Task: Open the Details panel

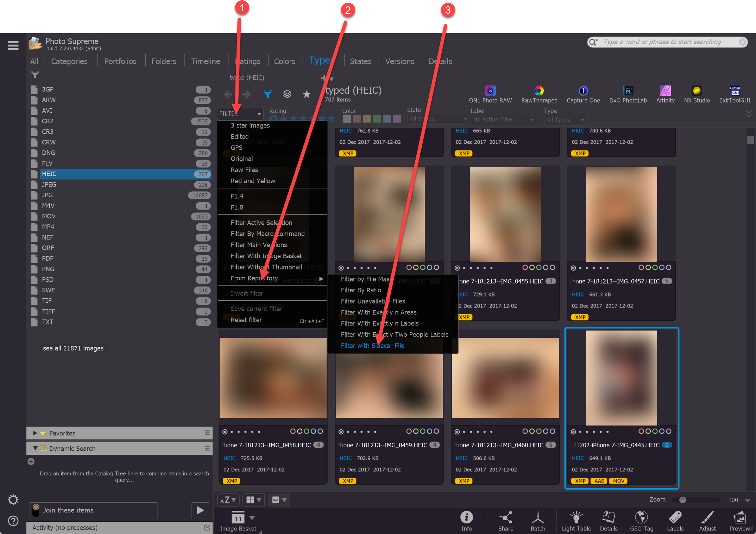Action: [609, 521]
